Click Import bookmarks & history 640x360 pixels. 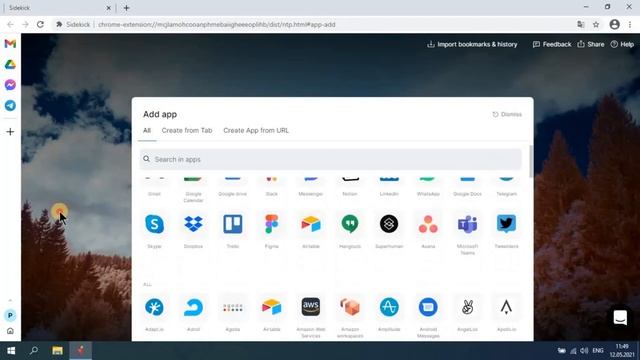472,44
